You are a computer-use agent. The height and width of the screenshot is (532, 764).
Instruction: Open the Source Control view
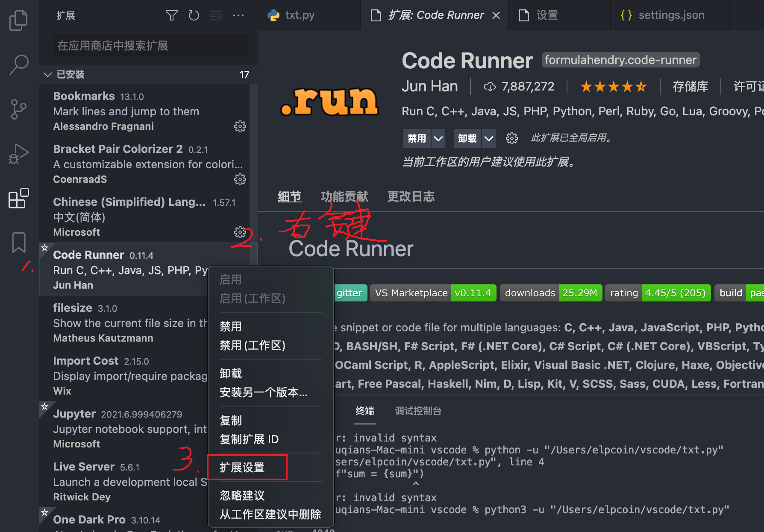(19, 109)
